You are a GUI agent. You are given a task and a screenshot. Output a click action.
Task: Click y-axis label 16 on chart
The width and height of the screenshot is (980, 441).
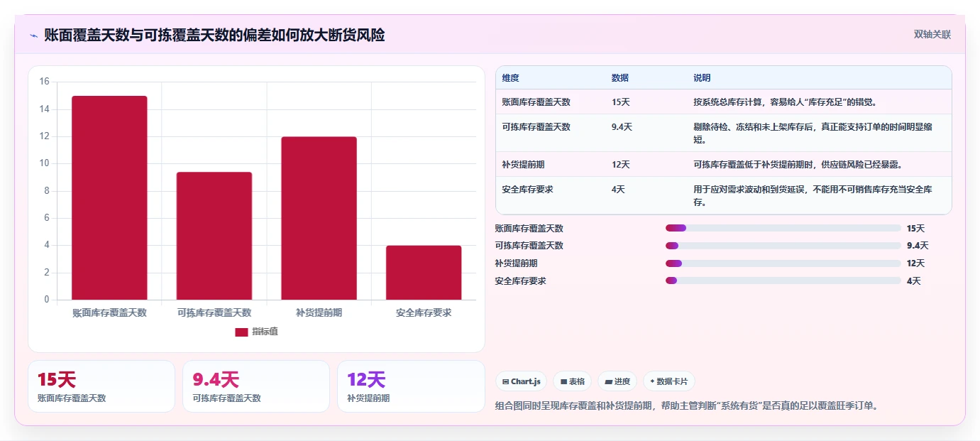[x=44, y=82]
